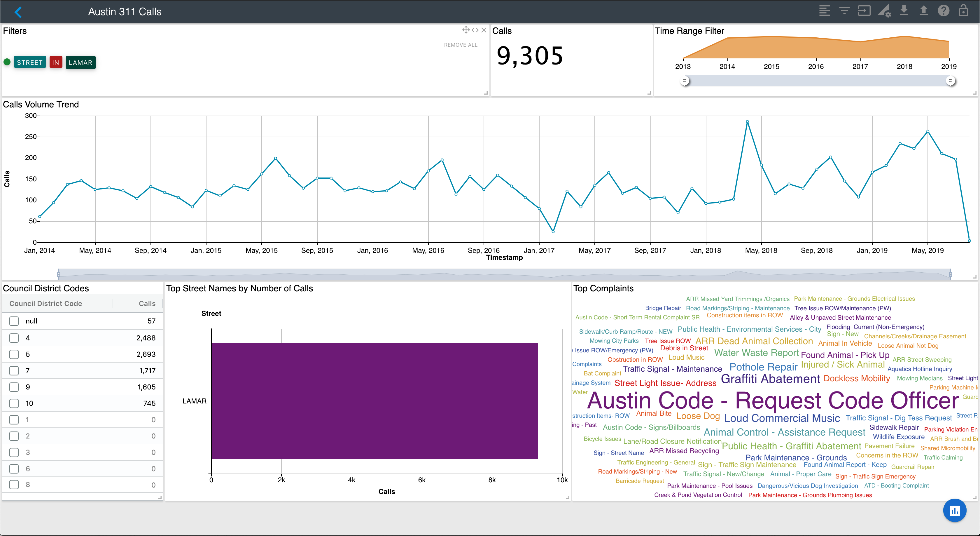Check the null district row checkbox
This screenshot has height=536, width=980.
[x=14, y=321]
